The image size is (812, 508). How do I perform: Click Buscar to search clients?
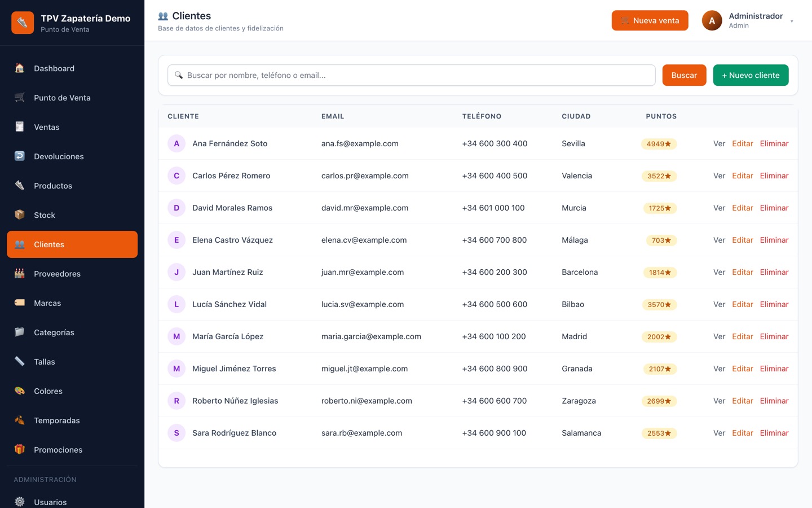point(684,75)
